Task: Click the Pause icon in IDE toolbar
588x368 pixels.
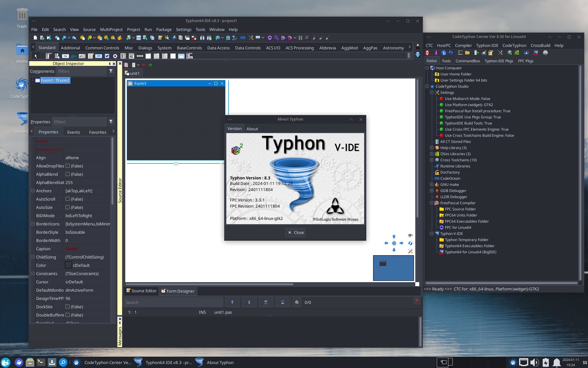Action: (300, 38)
